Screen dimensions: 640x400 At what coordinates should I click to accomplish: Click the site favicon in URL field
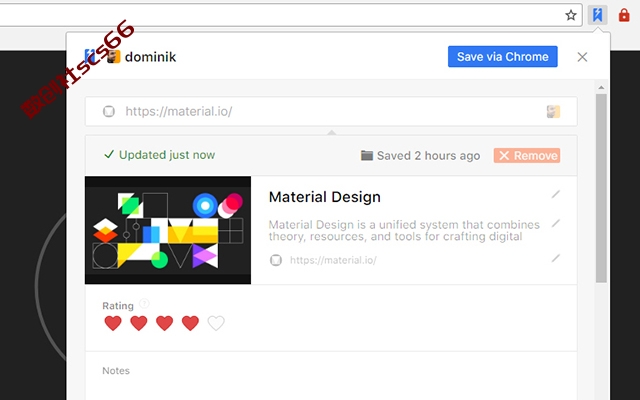[x=109, y=111]
